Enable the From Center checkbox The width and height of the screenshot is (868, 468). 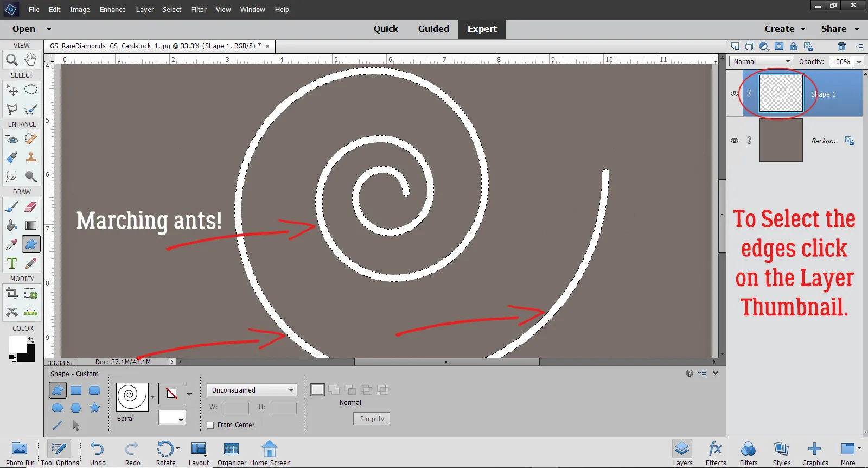tap(210, 425)
